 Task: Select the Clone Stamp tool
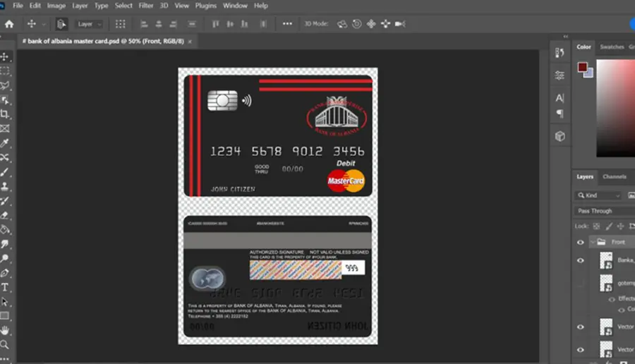point(5,186)
